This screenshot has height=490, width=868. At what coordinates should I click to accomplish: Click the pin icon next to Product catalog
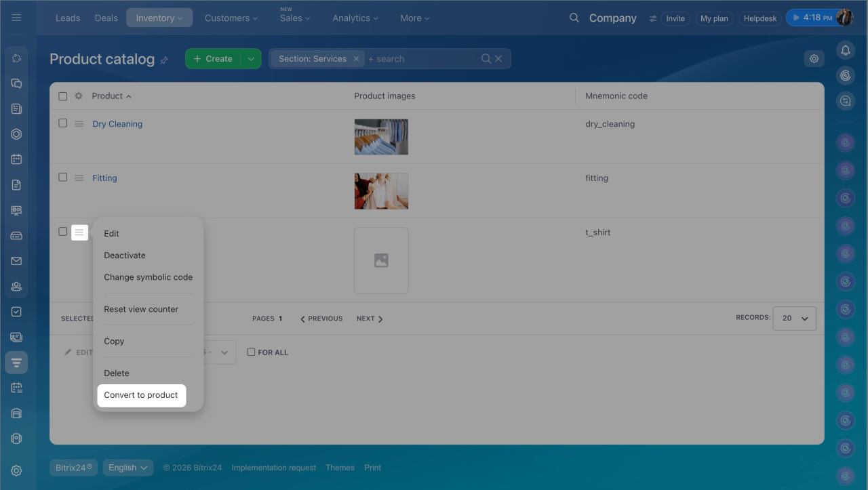pyautogui.click(x=164, y=60)
